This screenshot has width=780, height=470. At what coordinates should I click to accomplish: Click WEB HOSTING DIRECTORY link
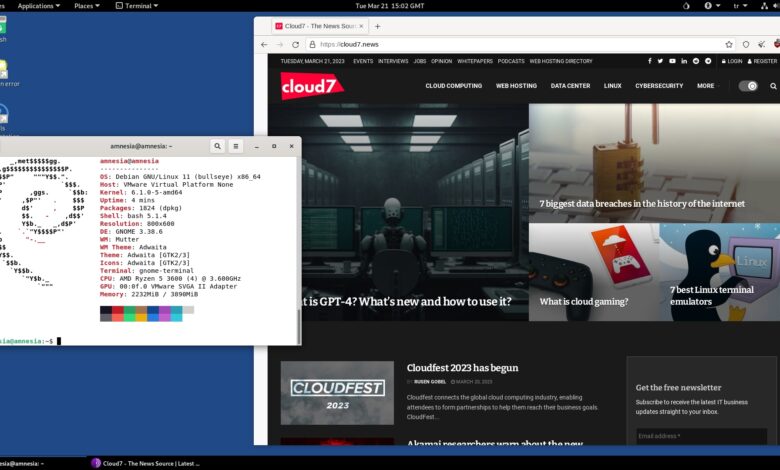click(x=561, y=61)
